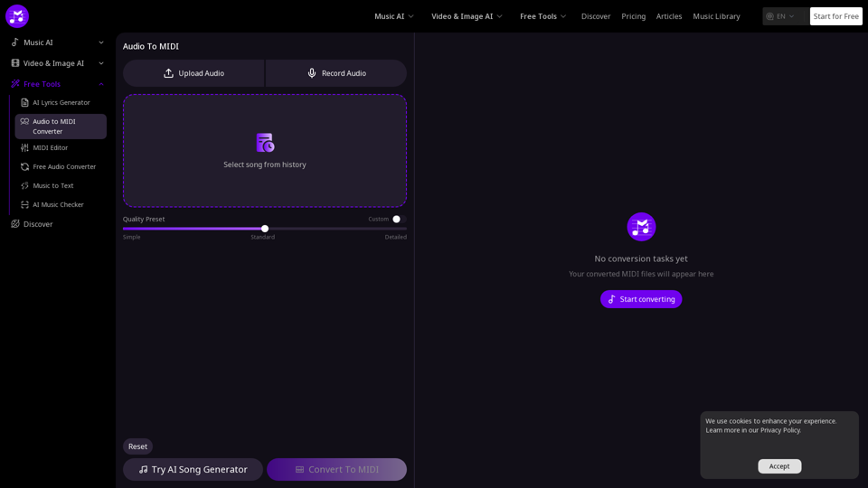Toggle the Custom quality switch
Screen dimensions: 868x488
tap(399, 219)
